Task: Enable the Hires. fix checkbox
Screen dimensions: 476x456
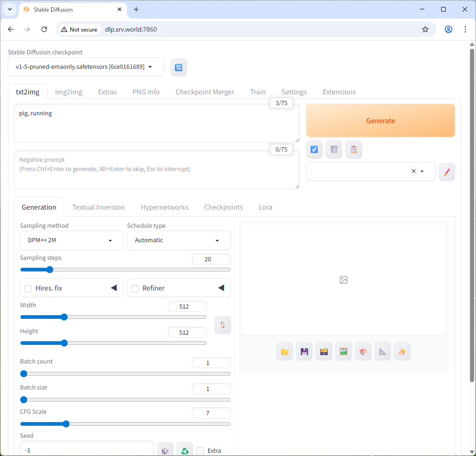Action: point(28,288)
